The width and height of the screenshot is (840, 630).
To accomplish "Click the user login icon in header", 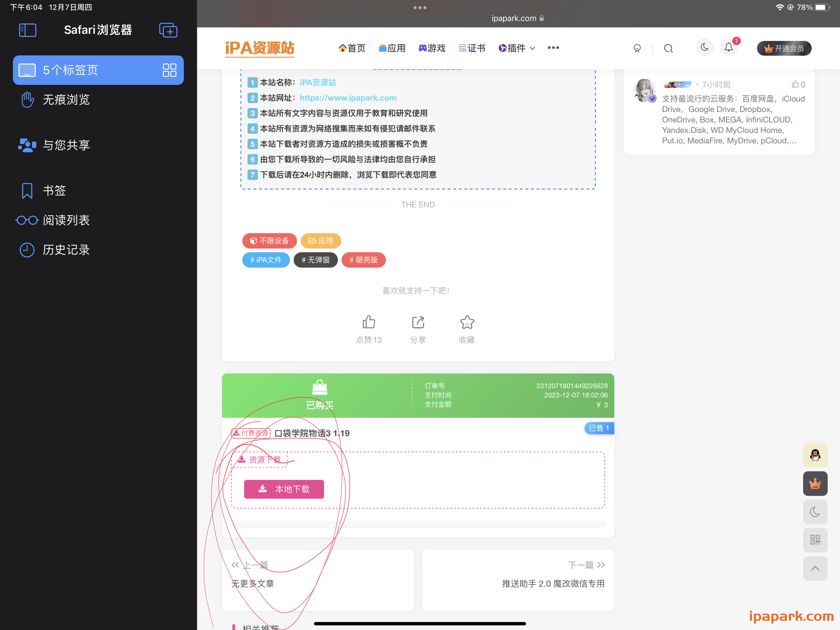I will tap(637, 48).
